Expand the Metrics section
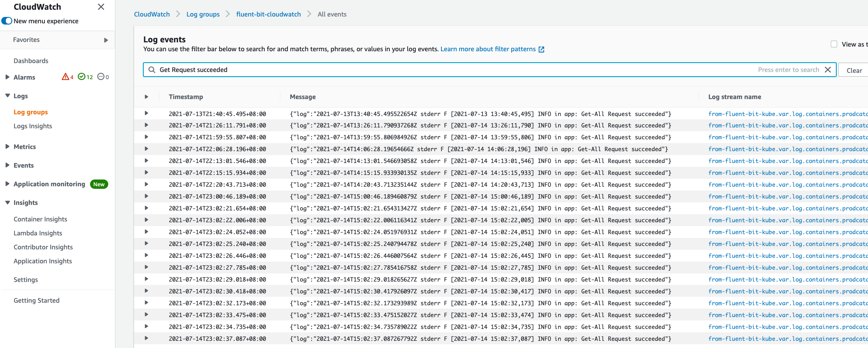The width and height of the screenshot is (868, 348). (x=7, y=146)
